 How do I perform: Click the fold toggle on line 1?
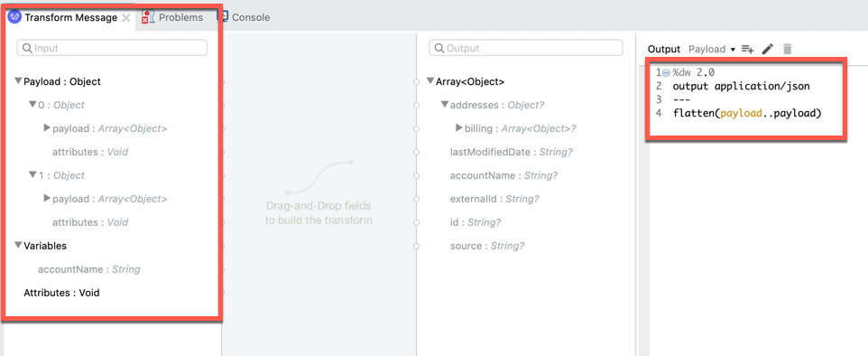pos(666,72)
